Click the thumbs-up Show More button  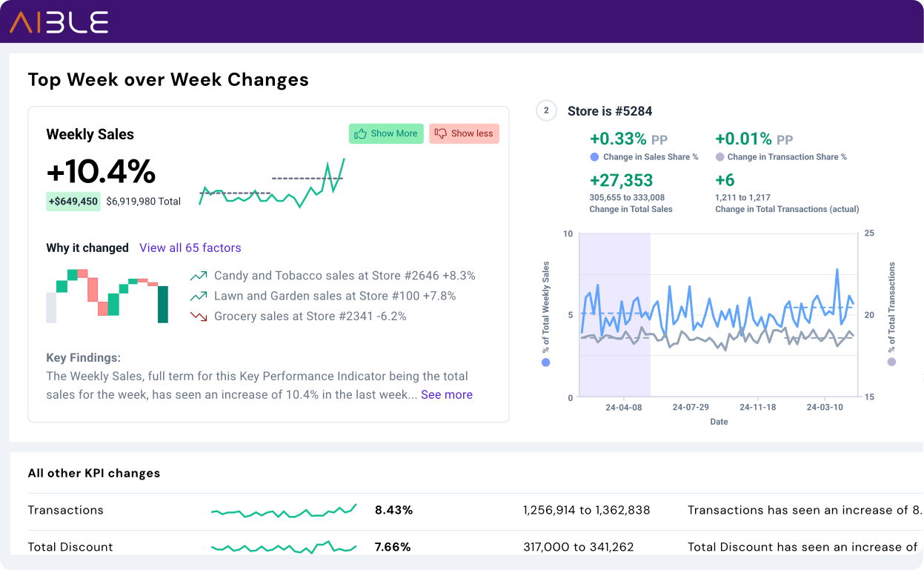[386, 133]
